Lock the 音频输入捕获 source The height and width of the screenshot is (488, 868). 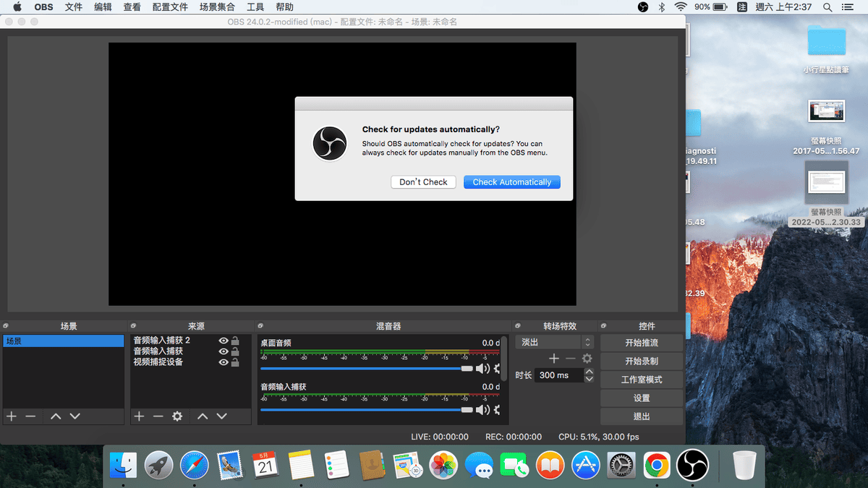point(235,351)
